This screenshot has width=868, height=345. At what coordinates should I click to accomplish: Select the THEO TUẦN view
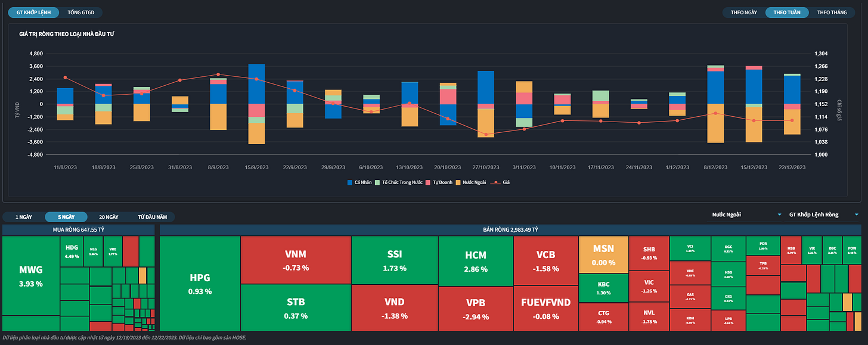(787, 12)
